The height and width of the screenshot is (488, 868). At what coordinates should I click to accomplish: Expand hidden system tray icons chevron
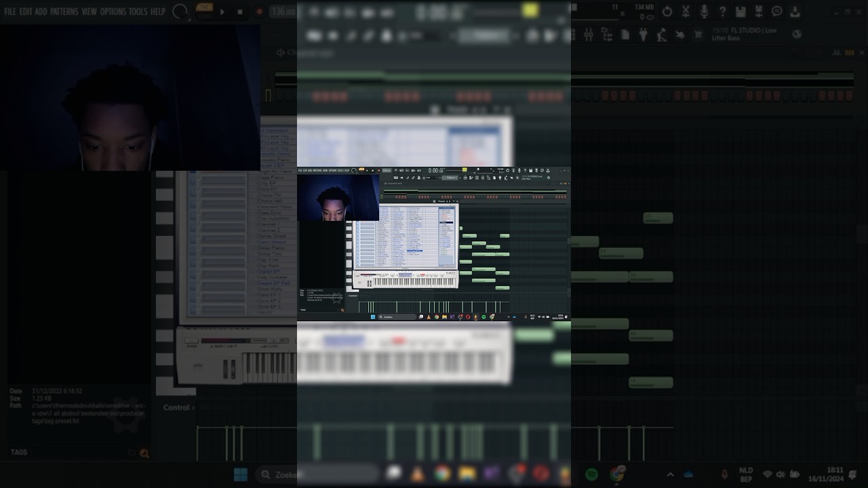tap(670, 474)
